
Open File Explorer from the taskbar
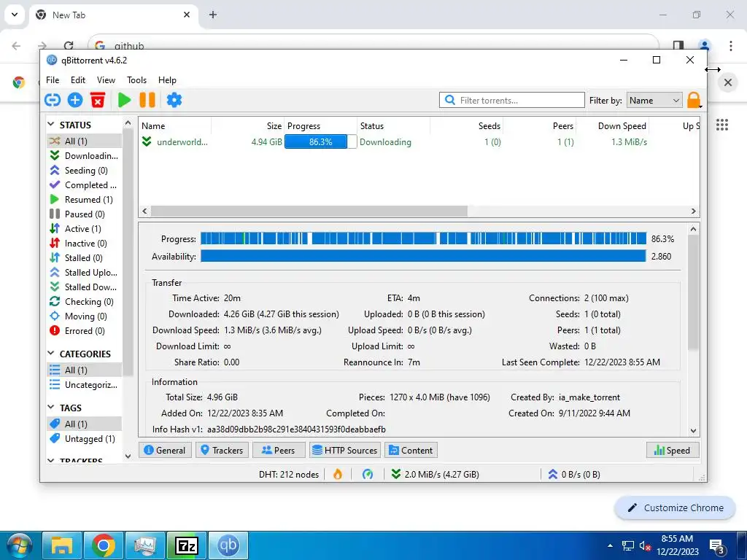(x=62, y=545)
